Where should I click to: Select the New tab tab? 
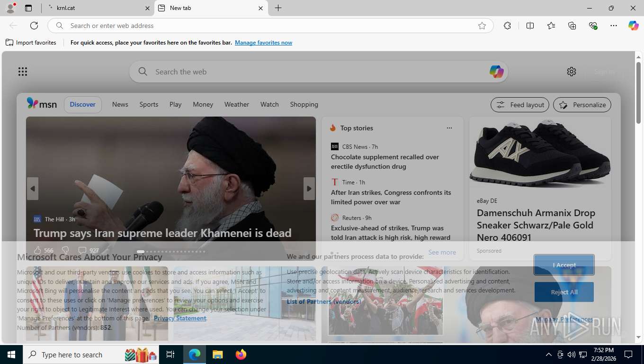211,8
